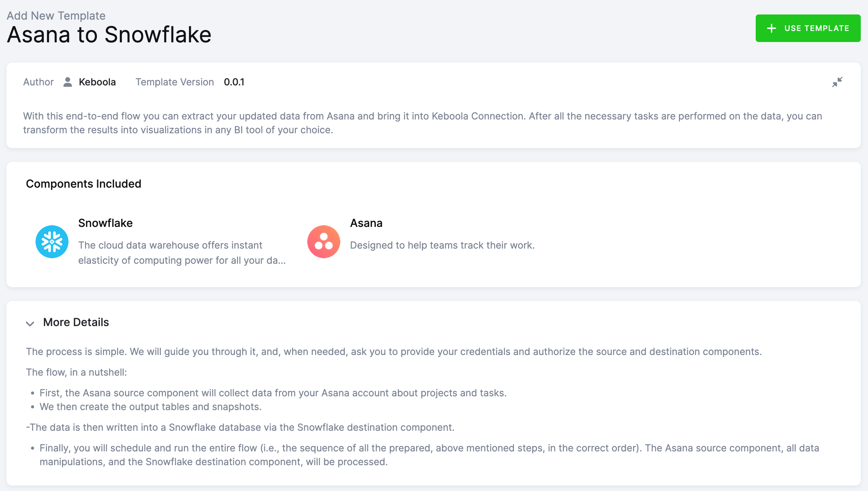Click the first bullet about Asana source component
The width and height of the screenshot is (868, 491).
coord(273,393)
